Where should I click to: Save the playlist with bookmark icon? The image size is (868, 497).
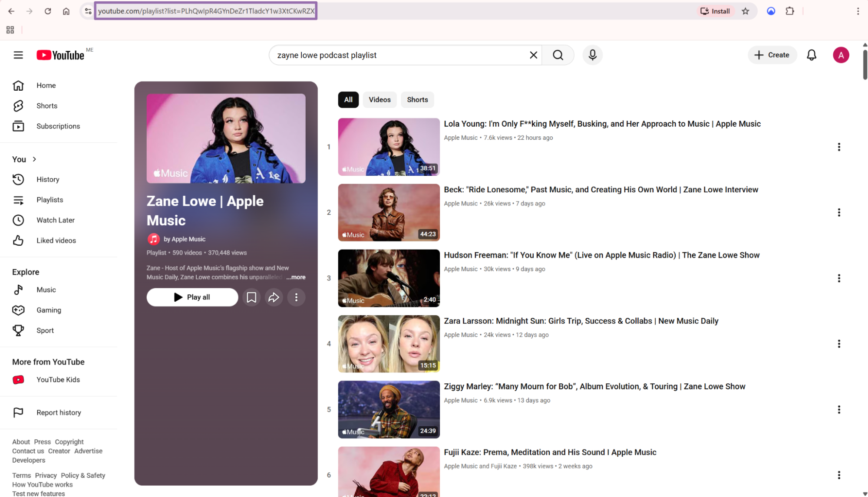pyautogui.click(x=251, y=297)
